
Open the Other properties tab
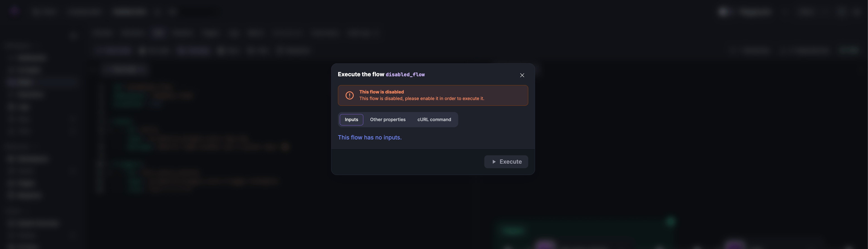pyautogui.click(x=388, y=120)
